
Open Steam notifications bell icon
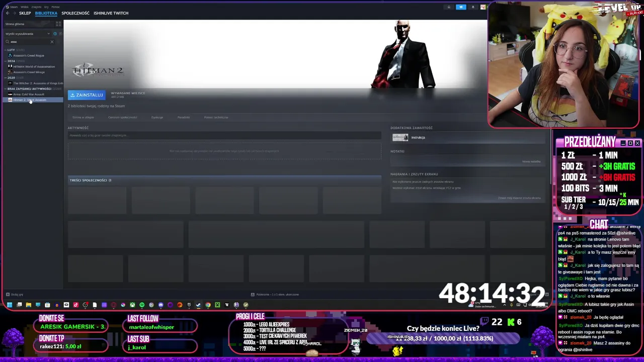point(473,7)
